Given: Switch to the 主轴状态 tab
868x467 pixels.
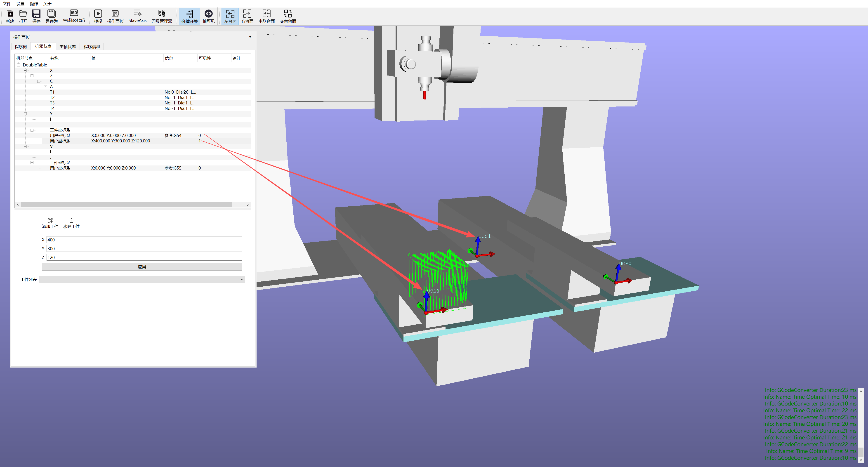Looking at the screenshot, I should (67, 47).
